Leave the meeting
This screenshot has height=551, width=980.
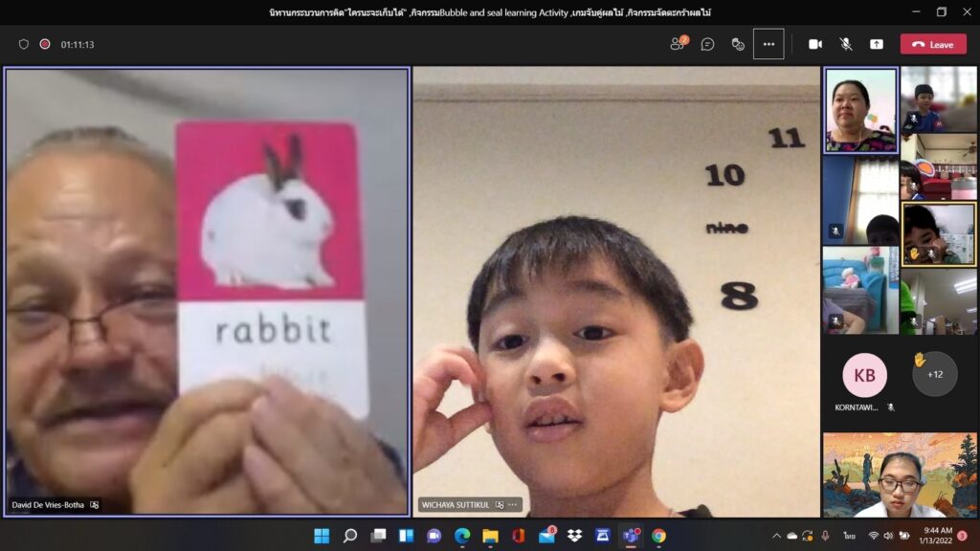(x=933, y=44)
